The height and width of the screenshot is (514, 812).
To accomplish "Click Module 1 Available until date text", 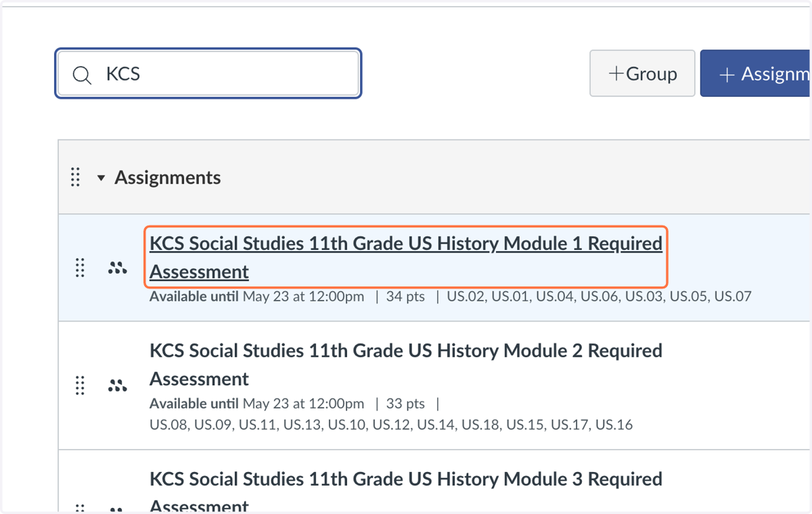I will point(257,296).
